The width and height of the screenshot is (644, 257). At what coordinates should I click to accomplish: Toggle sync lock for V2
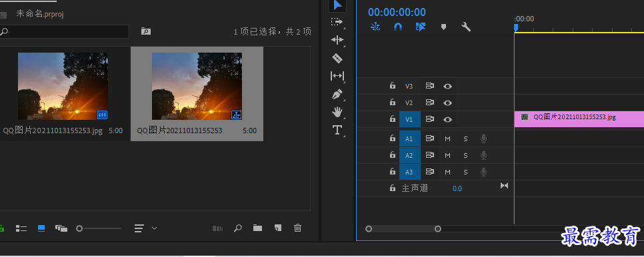click(429, 103)
